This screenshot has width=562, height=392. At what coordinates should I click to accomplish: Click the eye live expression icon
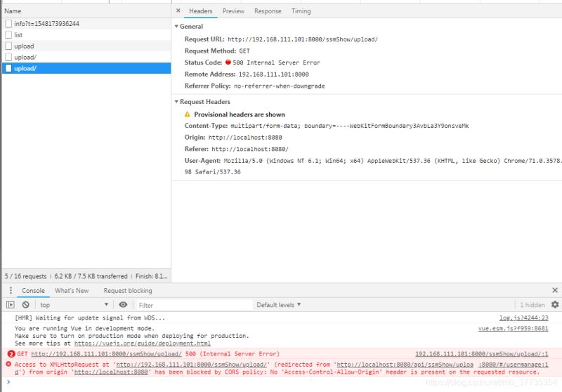pyautogui.click(x=123, y=305)
